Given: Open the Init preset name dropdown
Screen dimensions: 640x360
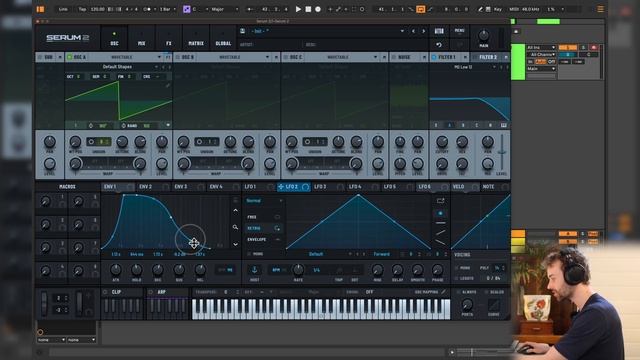Looking at the screenshot, I should pos(327,31).
